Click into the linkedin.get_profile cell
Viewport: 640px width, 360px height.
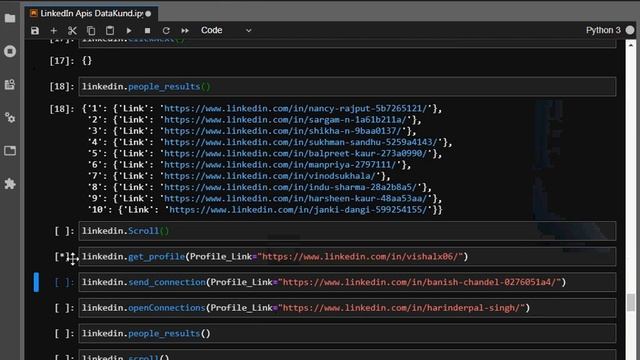(347, 257)
